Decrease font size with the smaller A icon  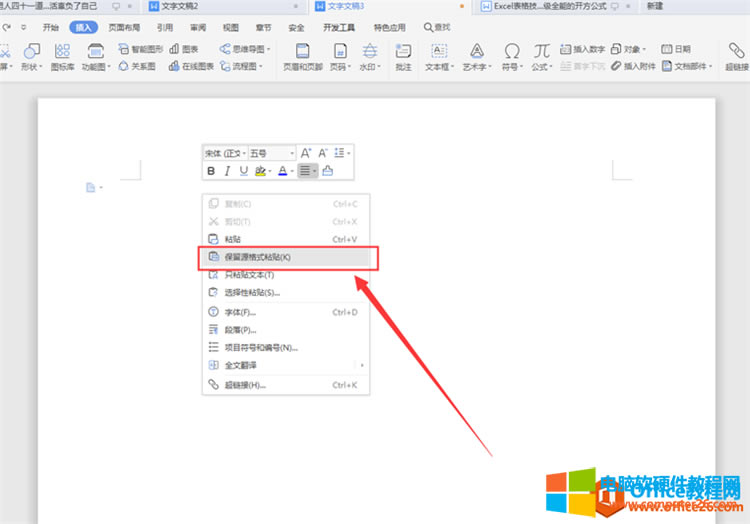(323, 153)
